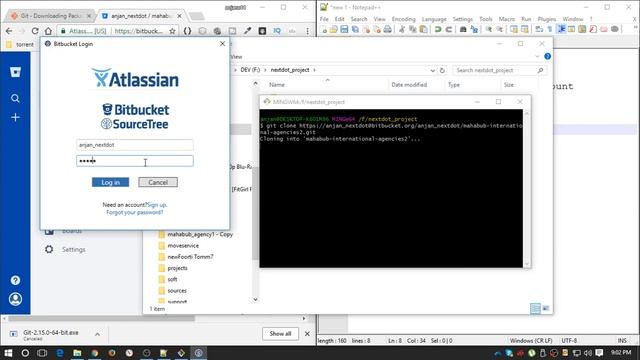The width and height of the screenshot is (640, 360).
Task: Click the Bitbucket bucket logo in blue sidebar
Action: (x=15, y=72)
